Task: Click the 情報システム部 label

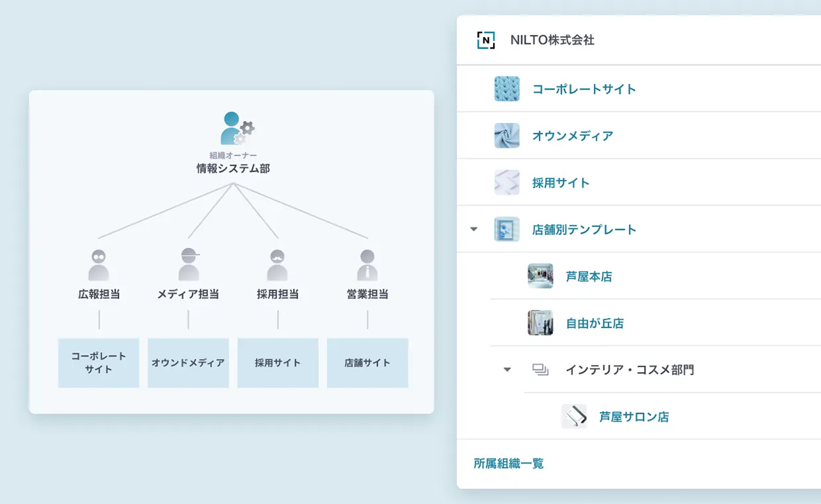Action: coord(233,168)
